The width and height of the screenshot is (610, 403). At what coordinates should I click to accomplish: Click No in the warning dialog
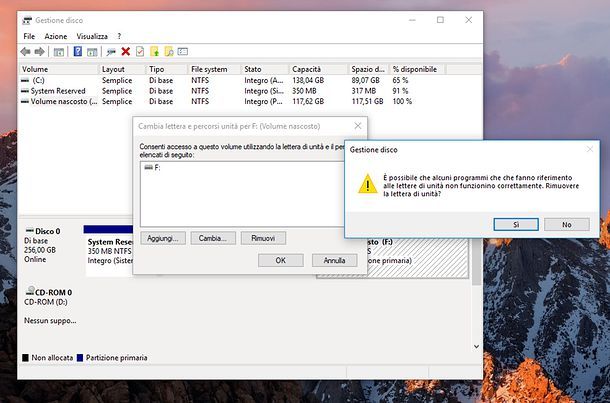pos(567,224)
